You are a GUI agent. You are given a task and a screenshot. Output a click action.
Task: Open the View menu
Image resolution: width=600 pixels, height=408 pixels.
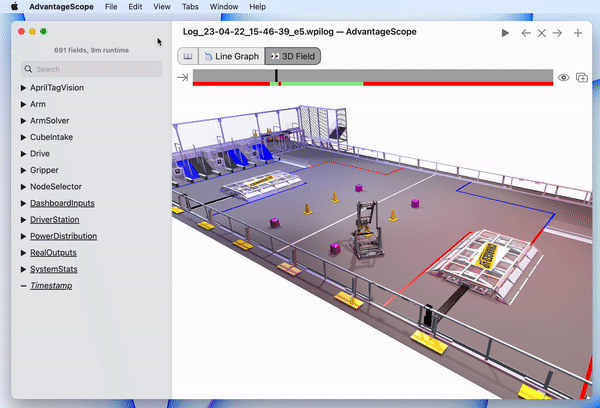[162, 7]
